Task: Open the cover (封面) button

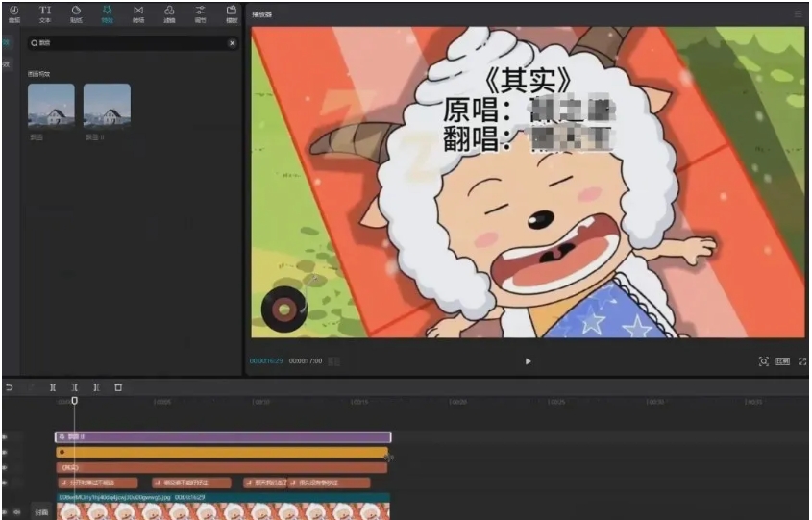Action: point(41,512)
